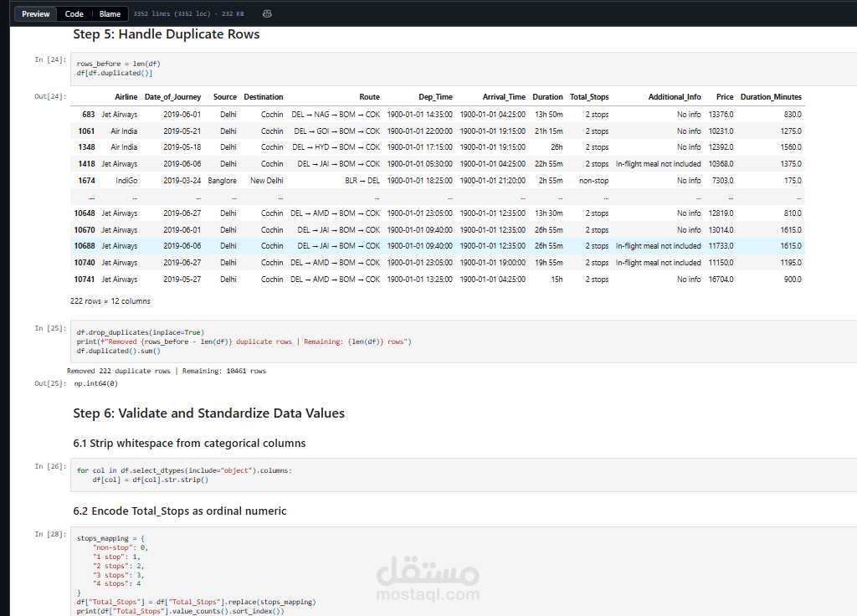Click the price value 13376.0
Screen dimensions: 857x616
click(721, 115)
